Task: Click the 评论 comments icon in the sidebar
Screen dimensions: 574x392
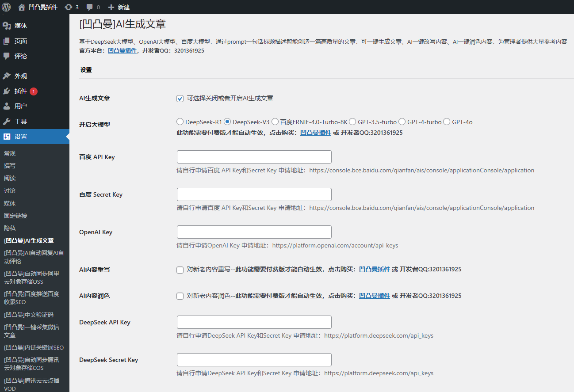Action: [7, 56]
